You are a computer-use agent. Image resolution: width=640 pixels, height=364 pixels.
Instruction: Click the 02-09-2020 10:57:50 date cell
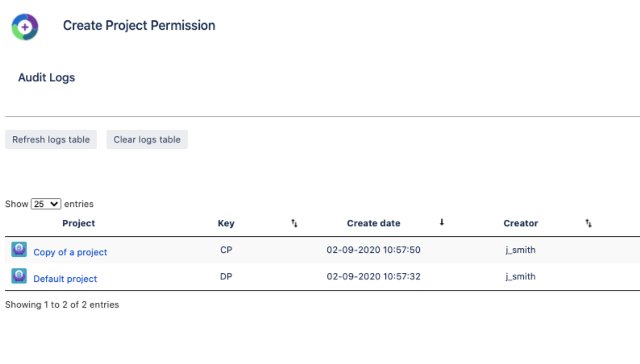(373, 250)
